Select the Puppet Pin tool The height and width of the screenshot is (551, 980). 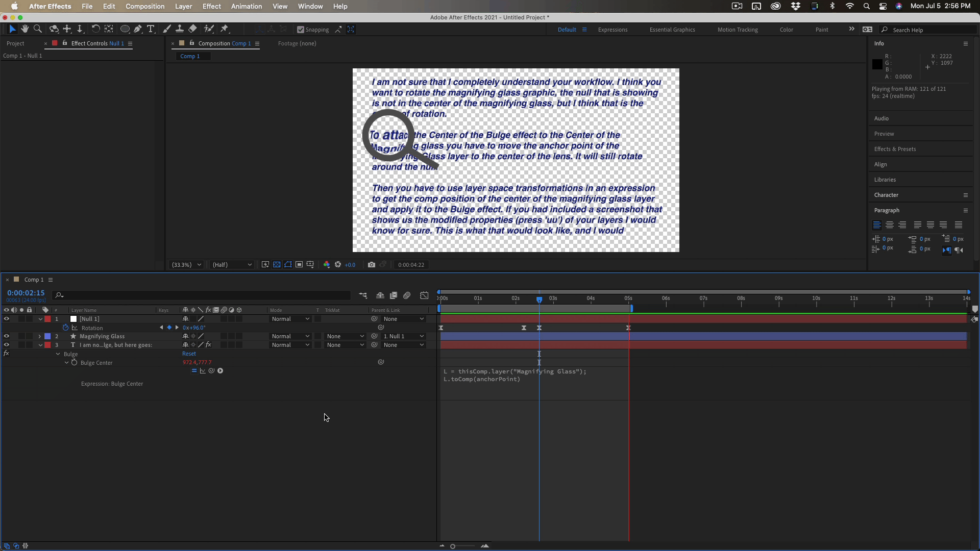click(225, 29)
